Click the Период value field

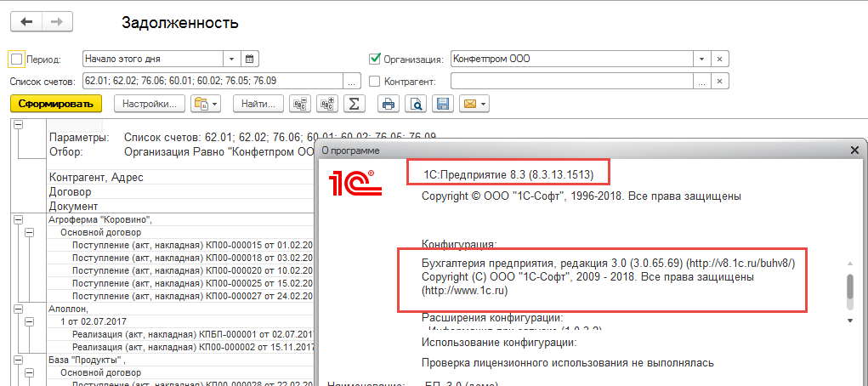pyautogui.click(x=153, y=59)
